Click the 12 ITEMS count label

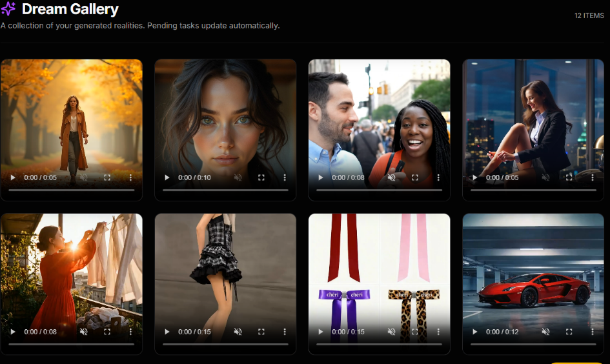coord(589,15)
